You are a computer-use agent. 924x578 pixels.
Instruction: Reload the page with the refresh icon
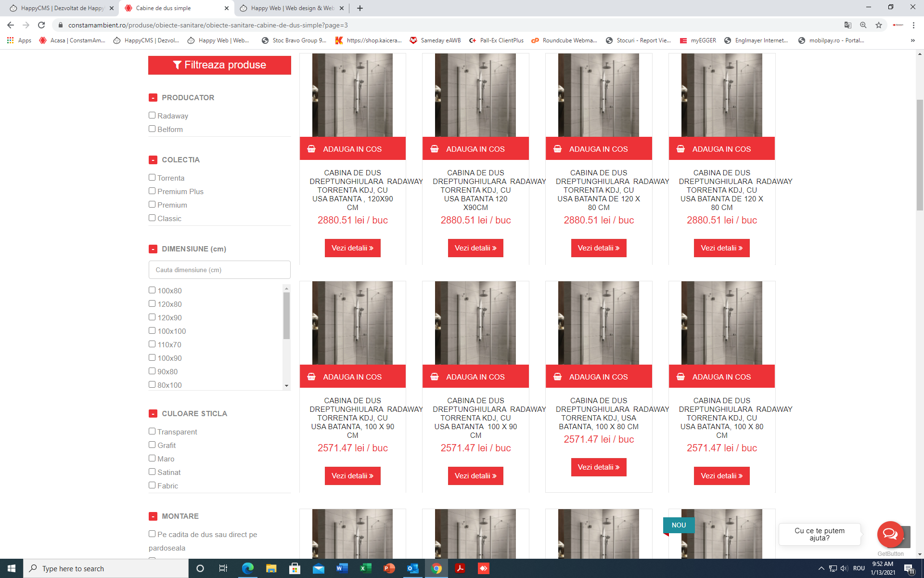click(x=41, y=25)
